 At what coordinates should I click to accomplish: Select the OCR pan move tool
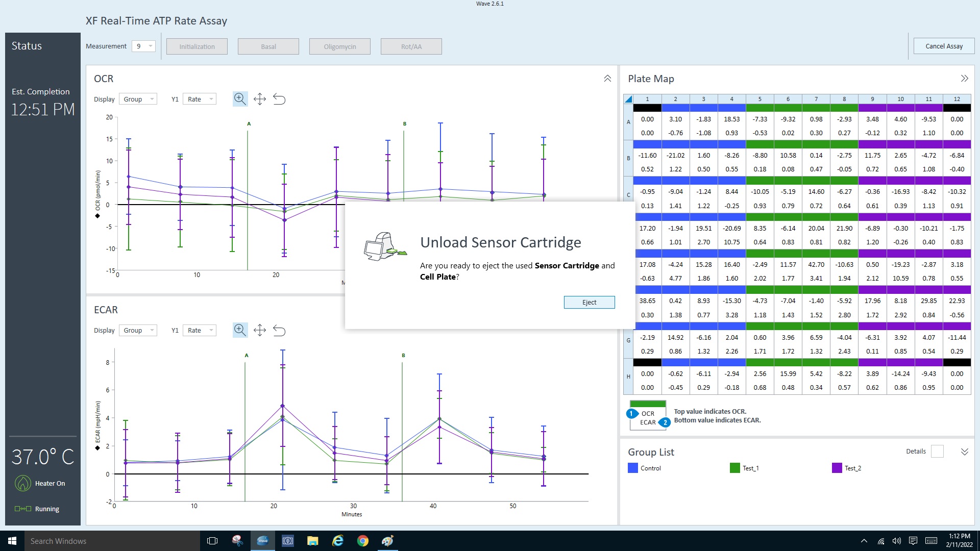pyautogui.click(x=260, y=99)
